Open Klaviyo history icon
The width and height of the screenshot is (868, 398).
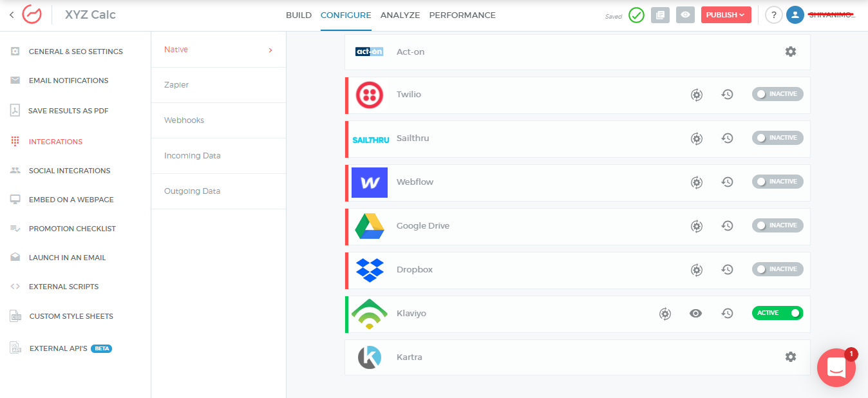coord(727,314)
